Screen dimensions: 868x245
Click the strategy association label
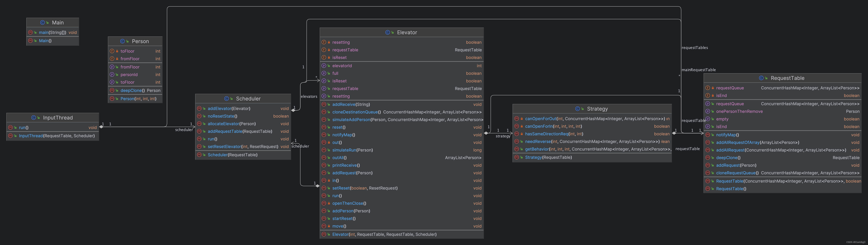pyautogui.click(x=503, y=136)
